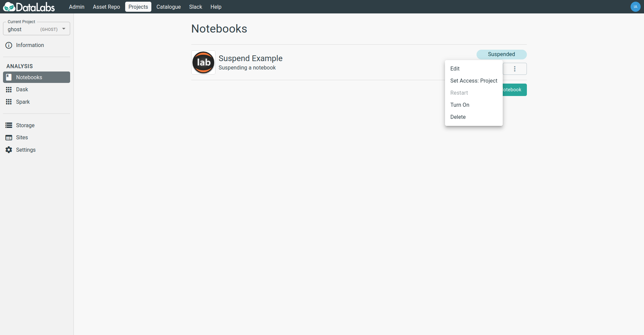Viewport: 644px width, 335px height.
Task: Click the Dask grid icon
Action: (x=9, y=90)
